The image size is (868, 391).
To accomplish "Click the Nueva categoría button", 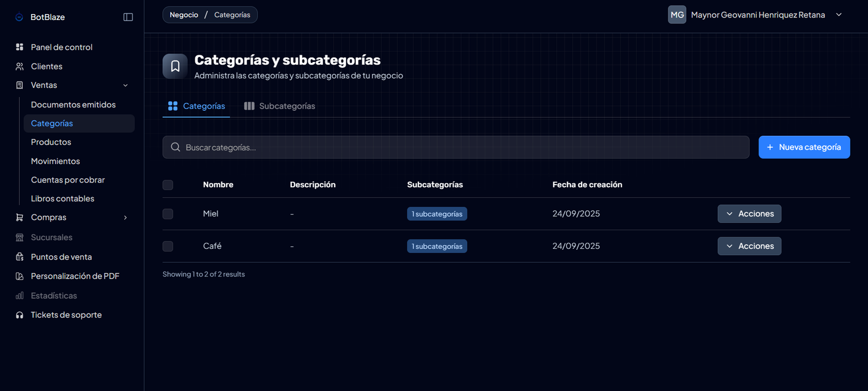I will pyautogui.click(x=804, y=147).
